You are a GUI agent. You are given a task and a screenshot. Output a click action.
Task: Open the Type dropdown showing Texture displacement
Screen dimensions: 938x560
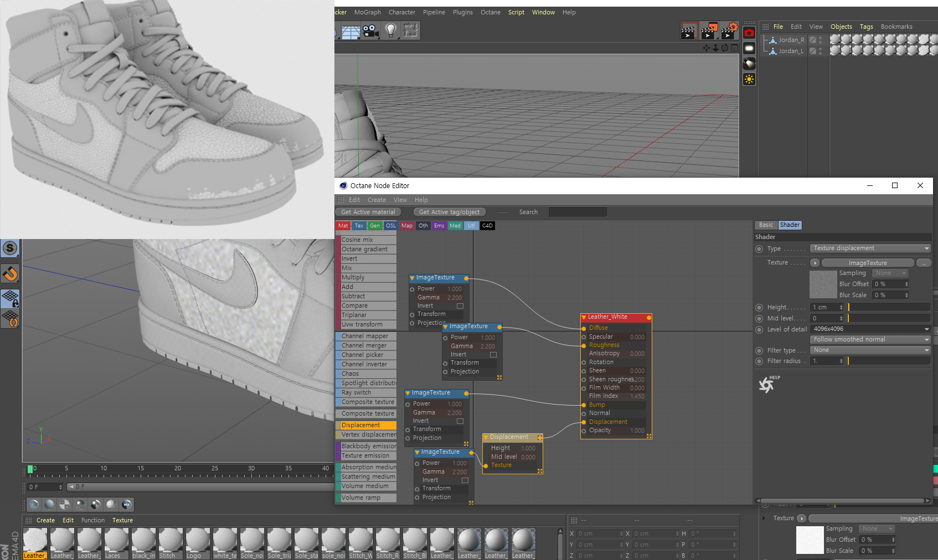tap(870, 248)
